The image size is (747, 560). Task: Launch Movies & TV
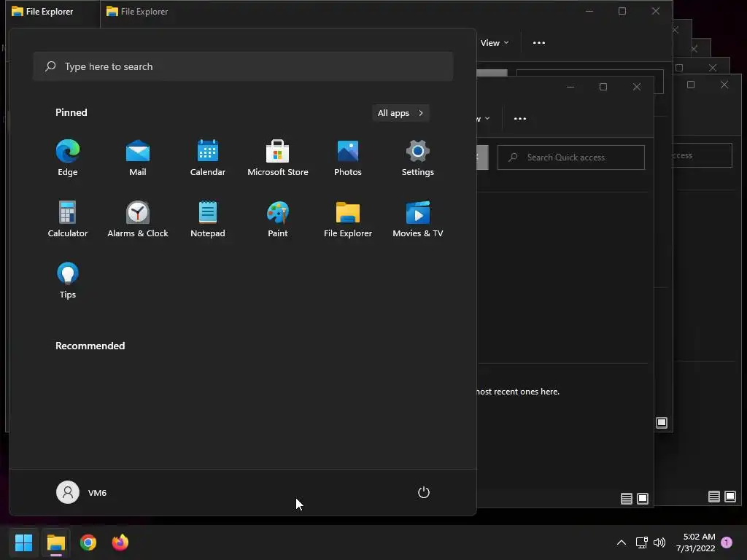point(418,219)
